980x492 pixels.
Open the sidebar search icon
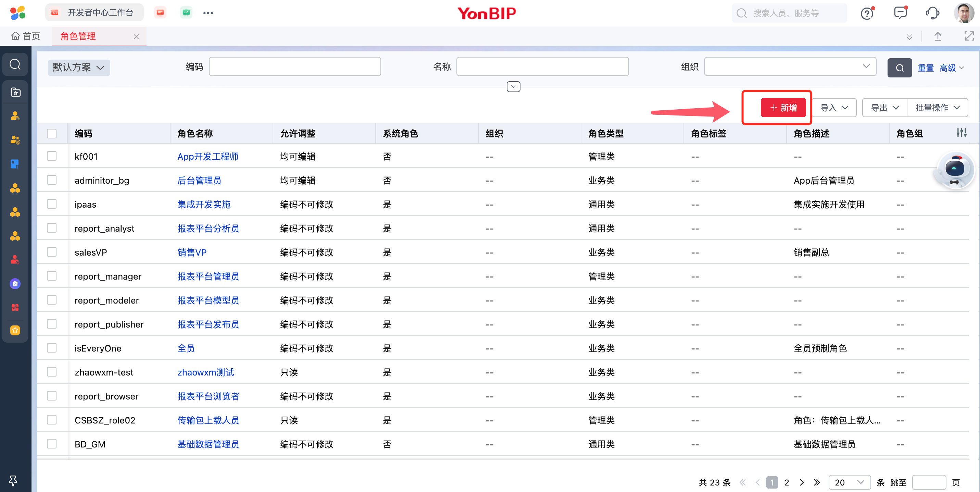click(x=15, y=64)
